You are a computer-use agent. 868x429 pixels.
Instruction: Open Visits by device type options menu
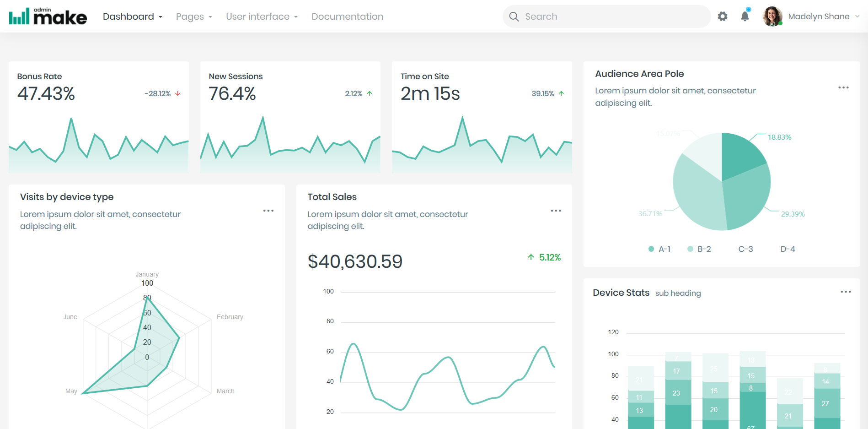coord(268,211)
